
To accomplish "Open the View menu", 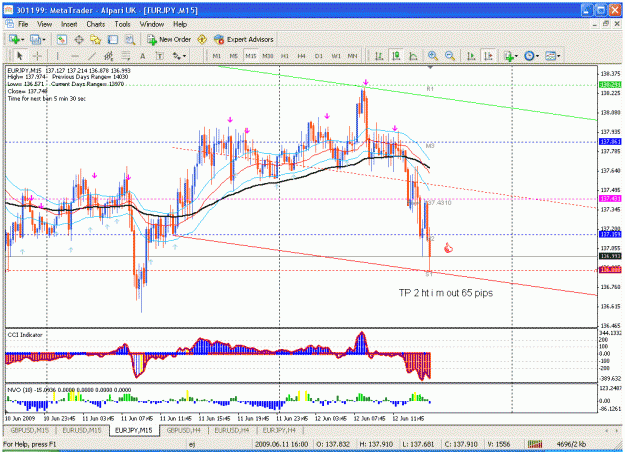I will point(45,24).
